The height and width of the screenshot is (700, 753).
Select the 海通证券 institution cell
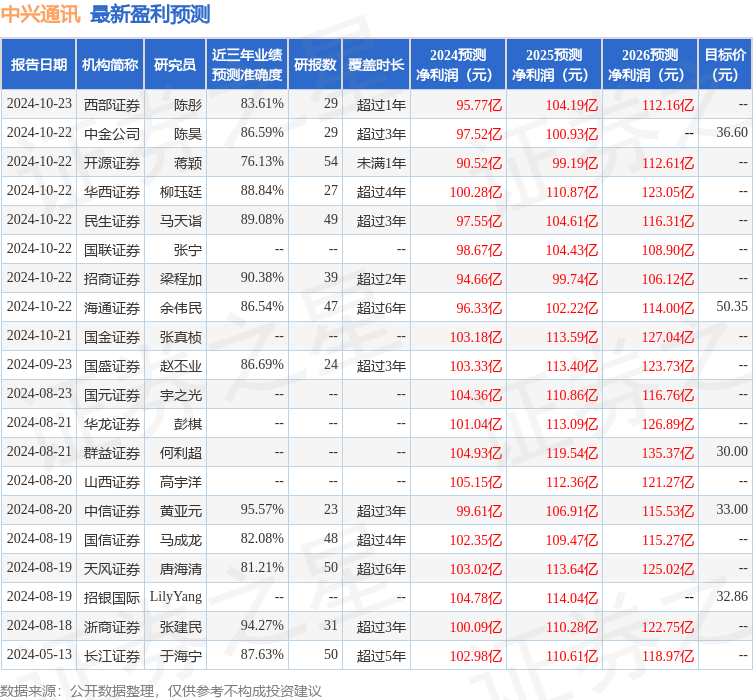[x=112, y=308]
